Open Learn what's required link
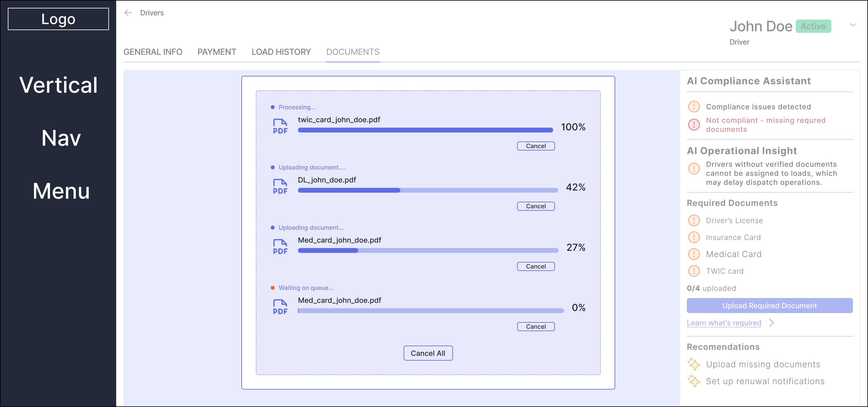 point(724,323)
